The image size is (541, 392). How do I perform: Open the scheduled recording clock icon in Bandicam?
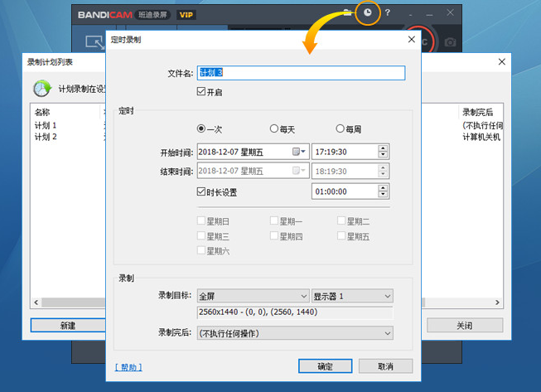coord(368,12)
